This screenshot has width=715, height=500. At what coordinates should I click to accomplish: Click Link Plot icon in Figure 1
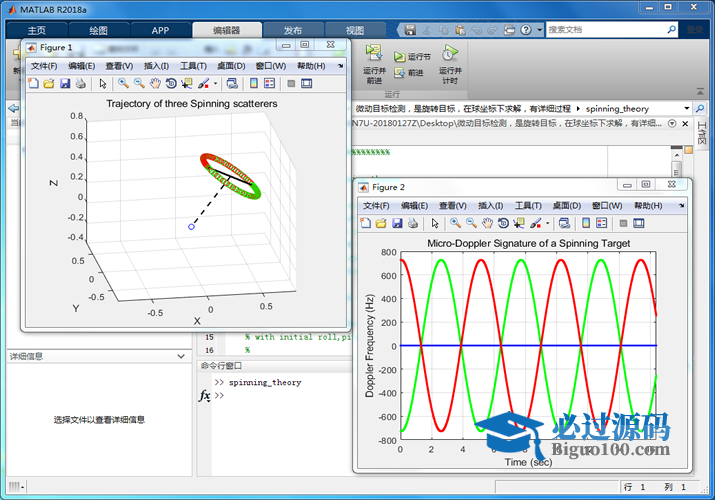pyautogui.click(x=232, y=83)
